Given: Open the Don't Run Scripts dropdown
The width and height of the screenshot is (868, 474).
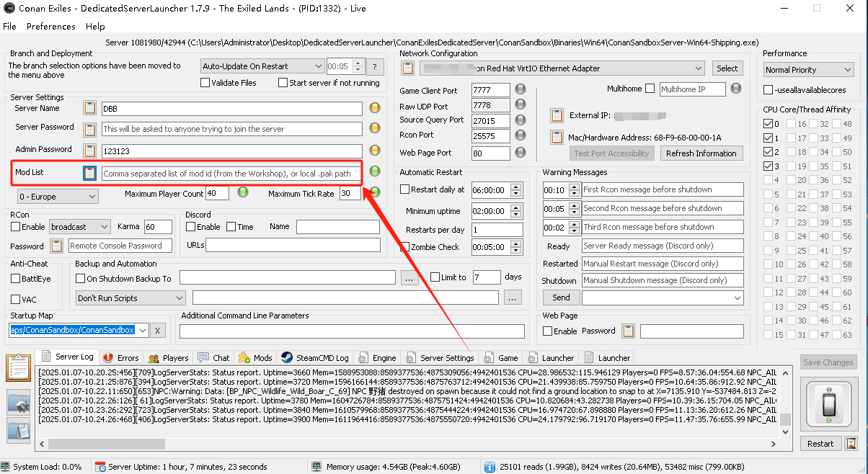Looking at the screenshot, I should pos(130,298).
